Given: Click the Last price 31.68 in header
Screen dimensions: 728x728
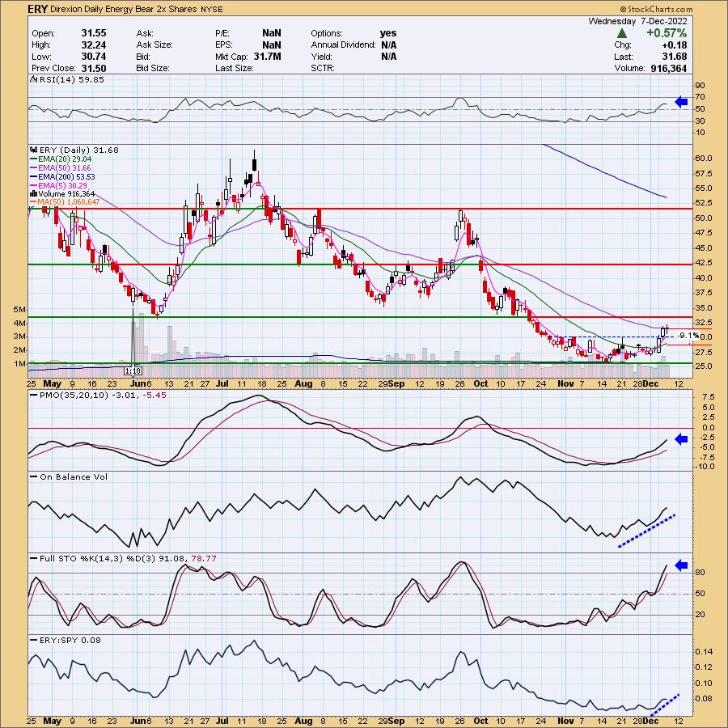Looking at the screenshot, I should [674, 57].
